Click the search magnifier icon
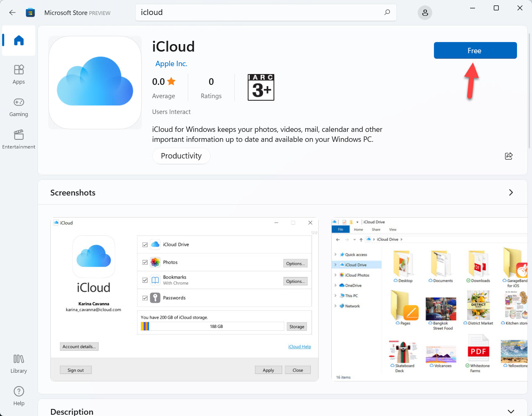This screenshot has width=532, height=416. (x=387, y=12)
